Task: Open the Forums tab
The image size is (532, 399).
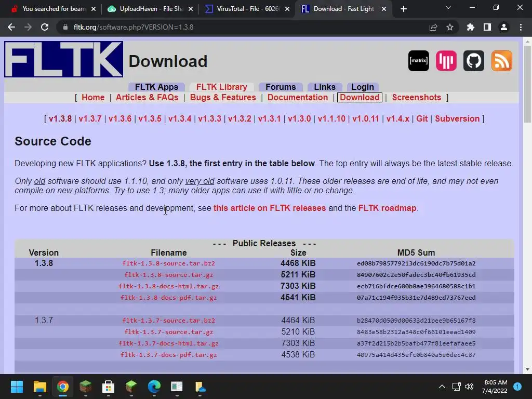Action: tap(281, 87)
